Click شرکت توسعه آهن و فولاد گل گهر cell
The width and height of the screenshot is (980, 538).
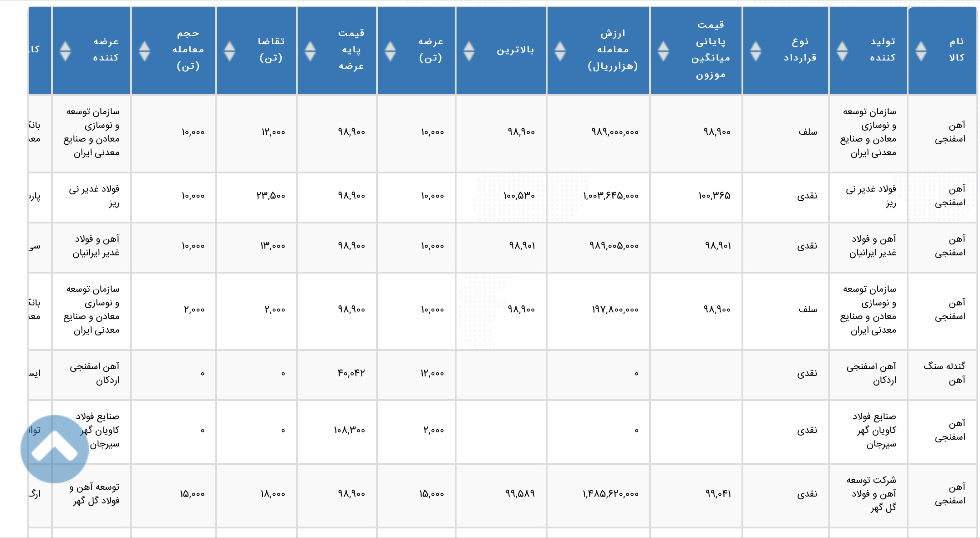[870, 493]
